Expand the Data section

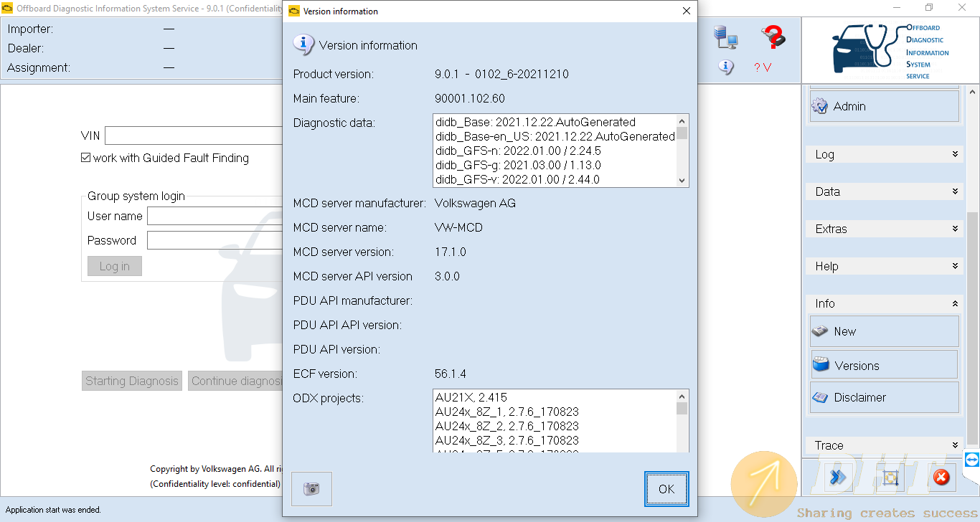(885, 191)
